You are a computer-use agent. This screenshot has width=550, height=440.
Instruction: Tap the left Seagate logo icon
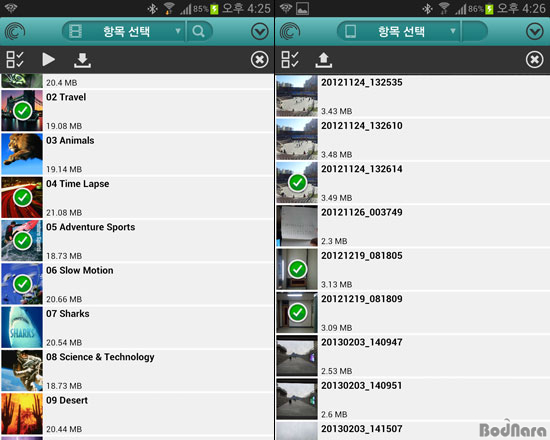(15, 32)
